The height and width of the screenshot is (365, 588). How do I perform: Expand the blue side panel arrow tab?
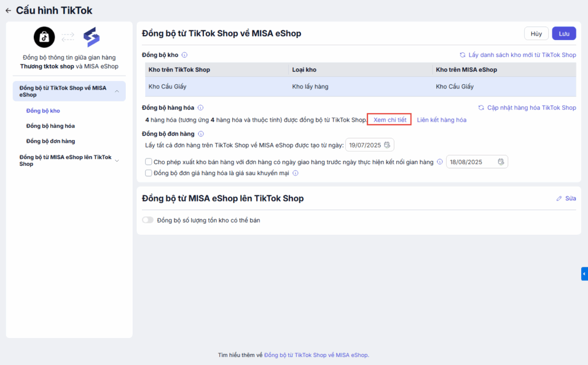pyautogui.click(x=584, y=274)
